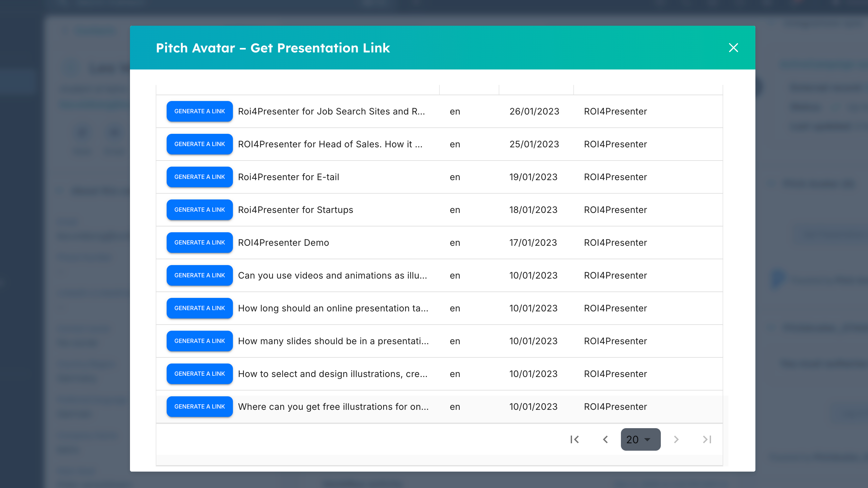Select the How many slides presentation row
The image size is (868, 488).
point(333,341)
